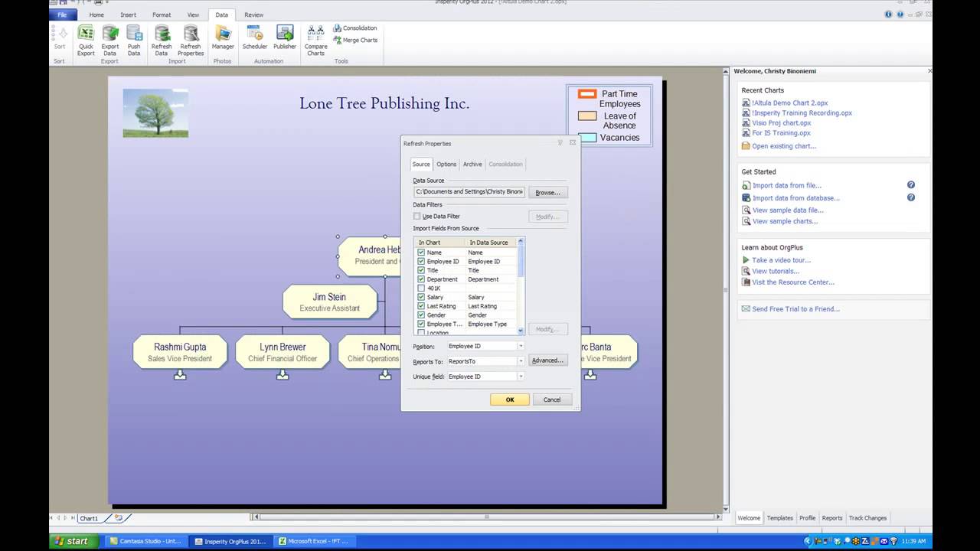Viewport: 980px width, 551px height.
Task: Open the Home ribbon tab
Action: click(96, 15)
